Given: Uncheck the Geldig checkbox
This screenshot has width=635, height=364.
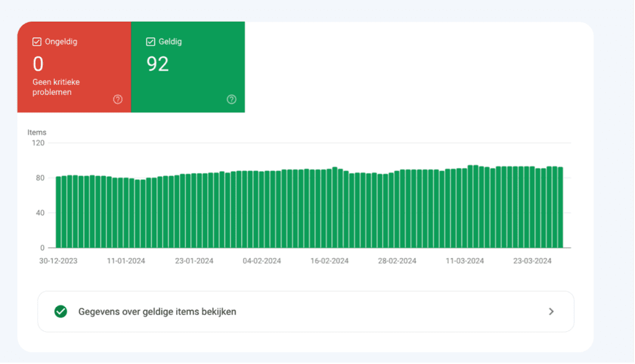Looking at the screenshot, I should point(151,42).
